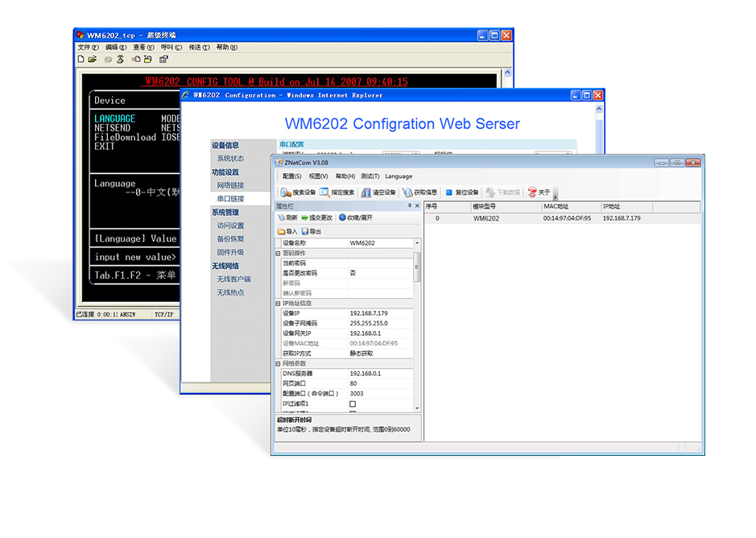756x538 pixels.
Task: Collapse IP地址信息 property group
Action: [278, 304]
